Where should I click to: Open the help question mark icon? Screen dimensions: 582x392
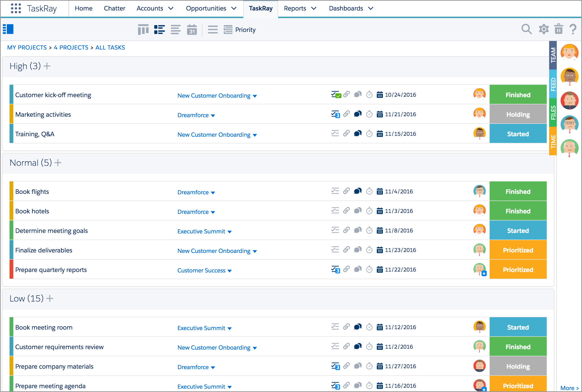tap(573, 29)
